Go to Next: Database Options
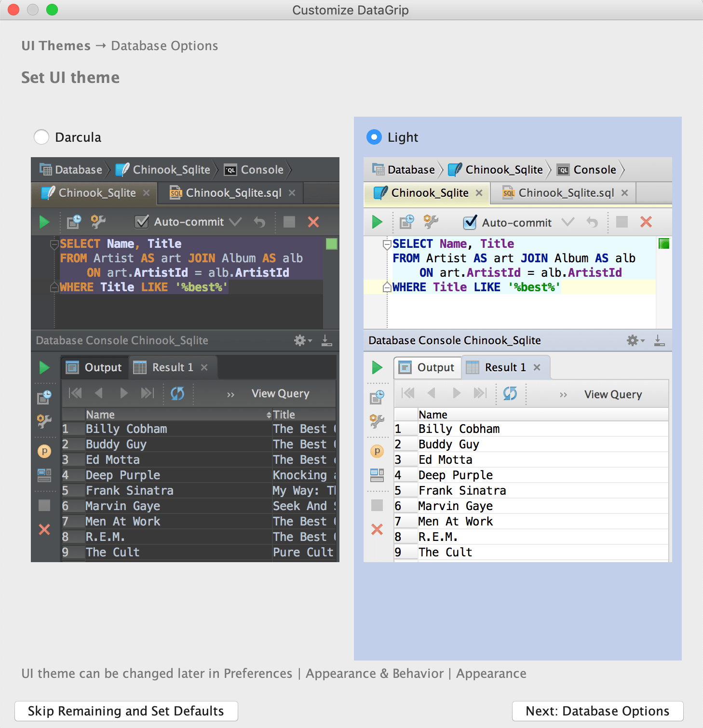The height and width of the screenshot is (728, 703). (x=597, y=711)
